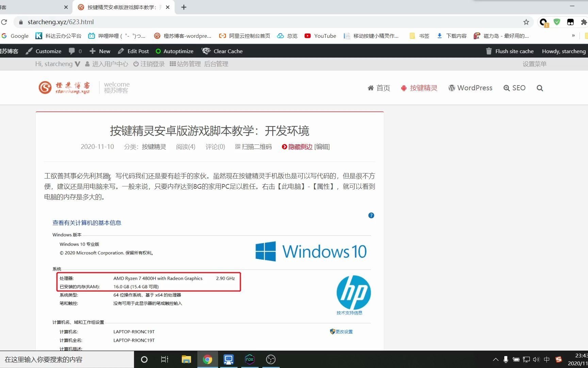Expand the starcheng user menu chevron

click(x=77, y=64)
